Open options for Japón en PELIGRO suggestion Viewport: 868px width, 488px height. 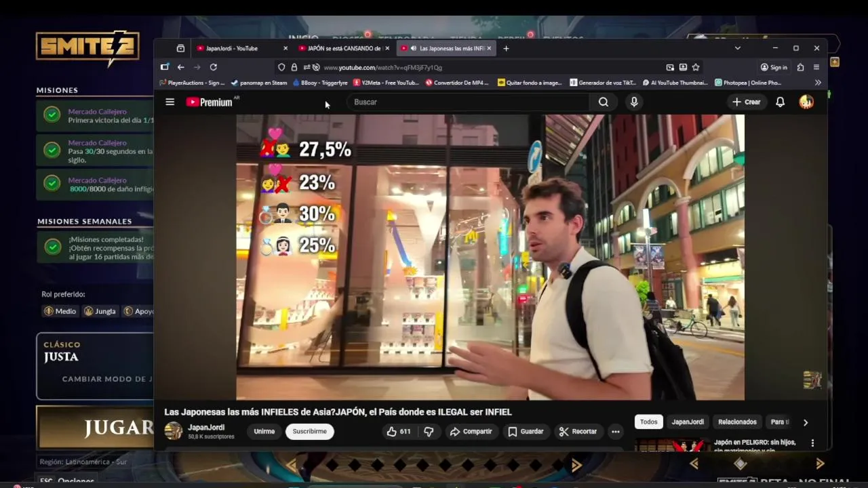coord(812,443)
